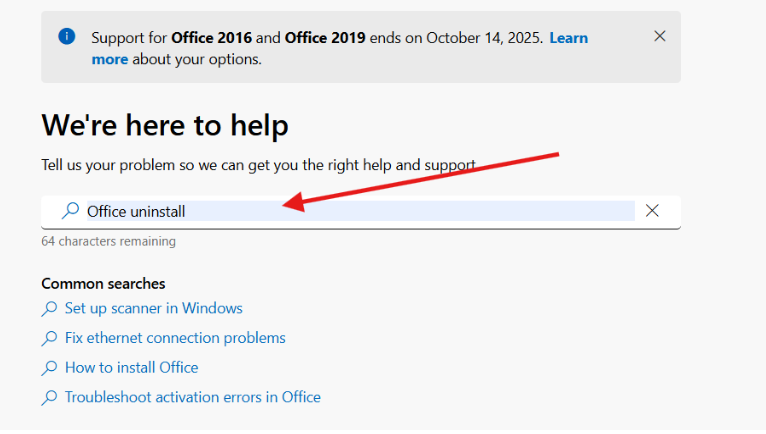Click the Common searches section heading
This screenshot has height=434, width=766.
(103, 284)
